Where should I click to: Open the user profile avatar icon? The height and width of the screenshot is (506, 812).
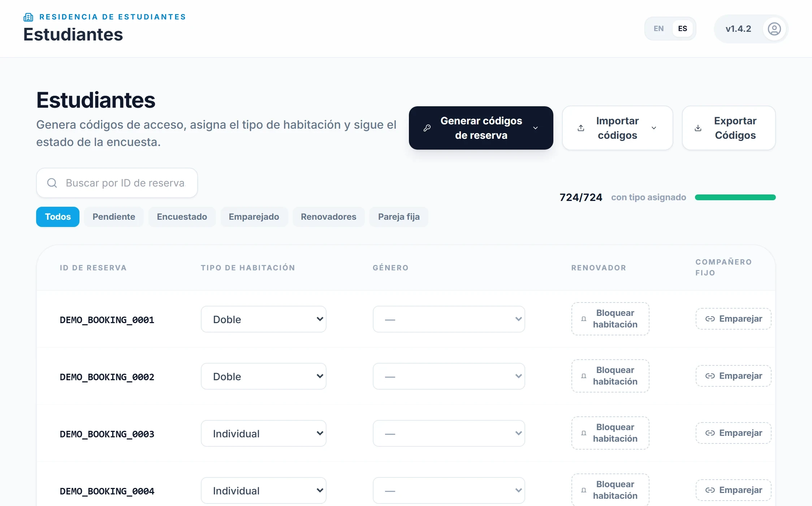pyautogui.click(x=774, y=29)
